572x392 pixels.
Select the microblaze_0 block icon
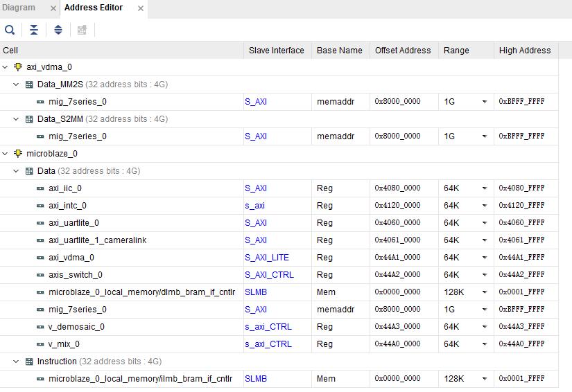tap(18, 154)
